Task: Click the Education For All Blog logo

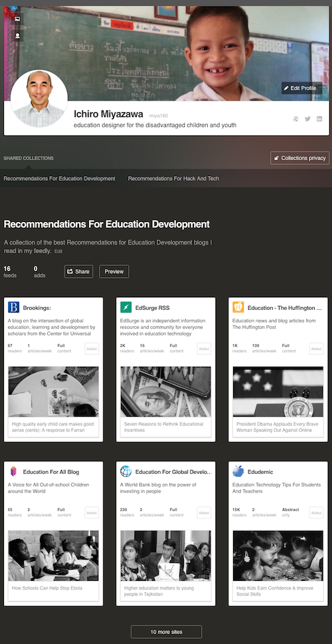Action: coord(13,471)
